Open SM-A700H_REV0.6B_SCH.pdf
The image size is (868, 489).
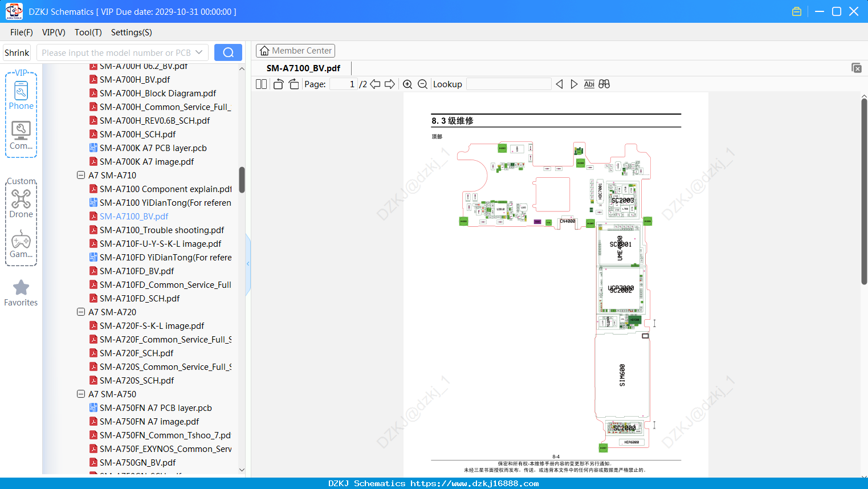(154, 121)
